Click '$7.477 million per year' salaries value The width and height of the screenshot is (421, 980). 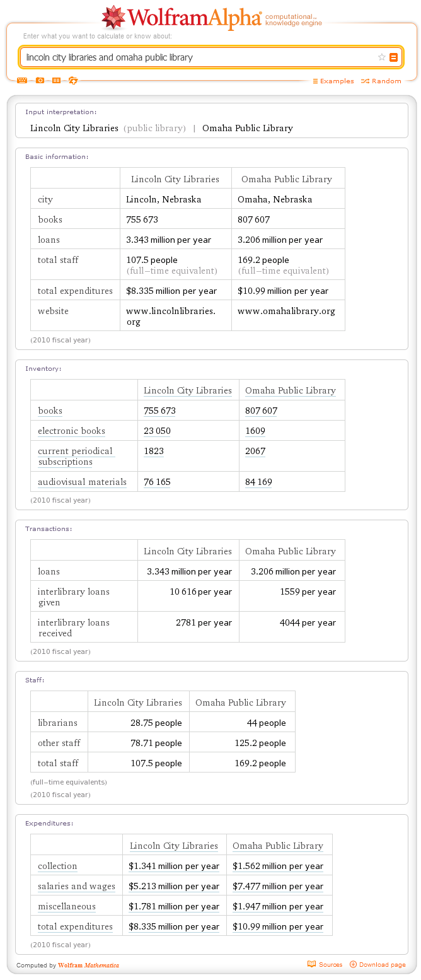tap(278, 886)
